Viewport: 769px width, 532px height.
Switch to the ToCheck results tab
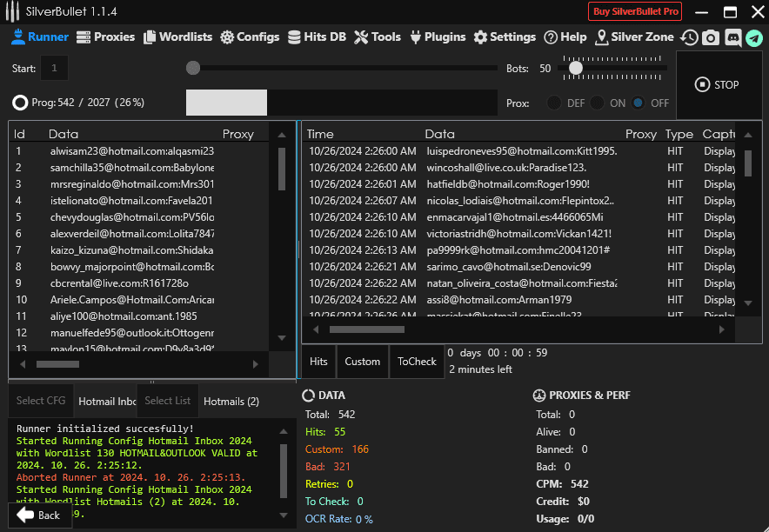click(417, 362)
